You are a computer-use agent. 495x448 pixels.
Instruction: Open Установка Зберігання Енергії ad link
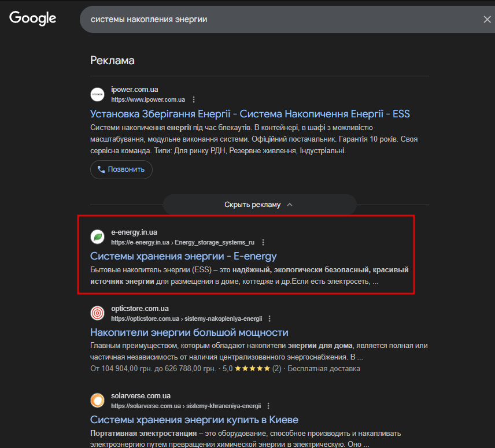click(250, 113)
